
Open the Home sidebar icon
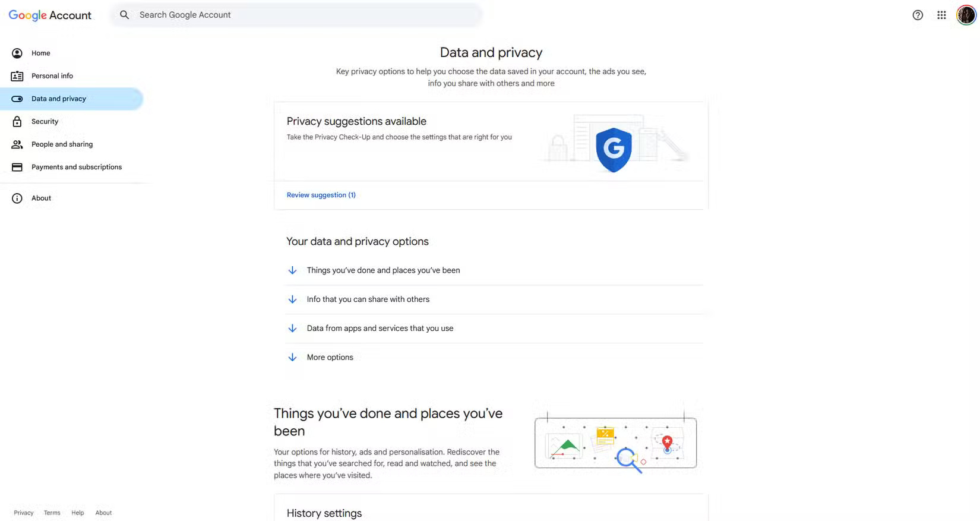click(17, 53)
